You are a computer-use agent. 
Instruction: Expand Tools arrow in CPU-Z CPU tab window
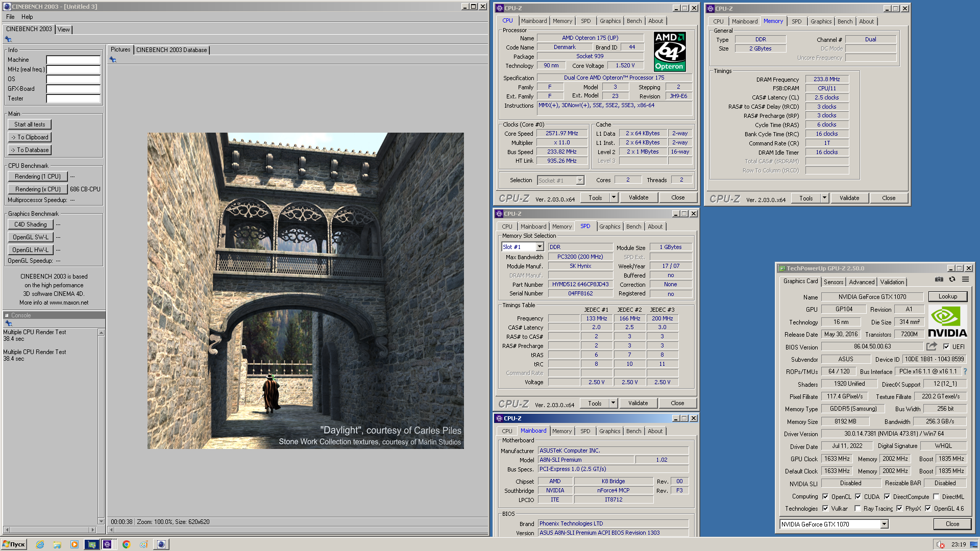[x=614, y=197]
